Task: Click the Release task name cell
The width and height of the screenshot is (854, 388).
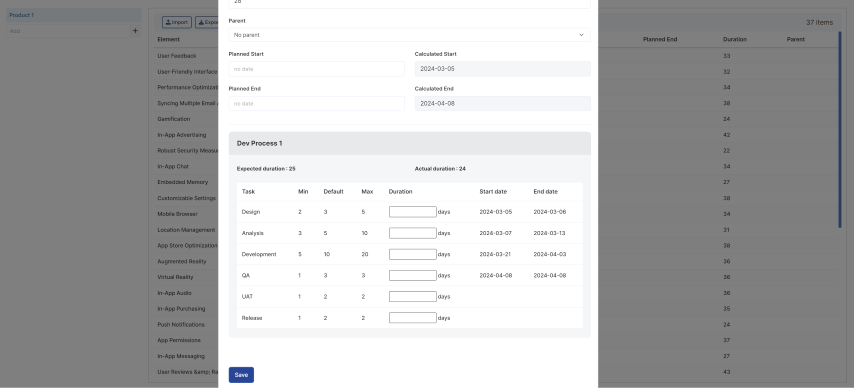Action: [252, 318]
